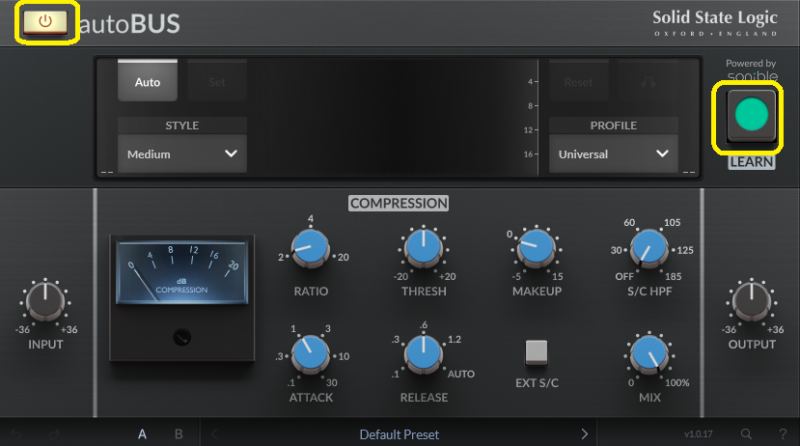The image size is (800, 446).
Task: Toggle the plugin power bypass button
Action: 47,22
